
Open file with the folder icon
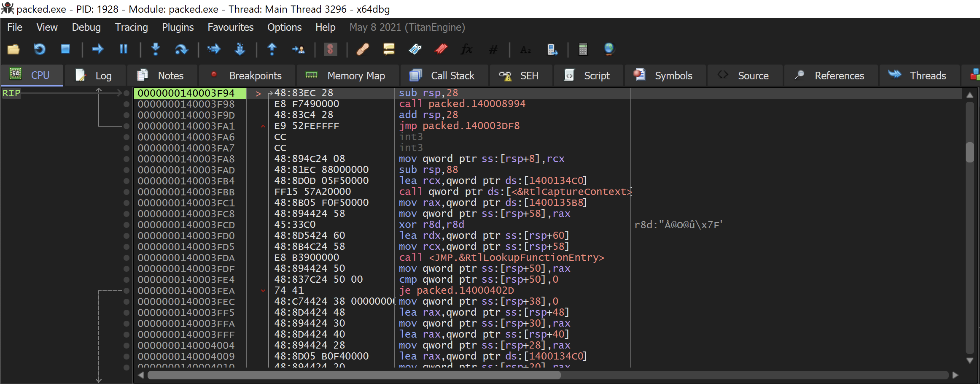point(13,49)
